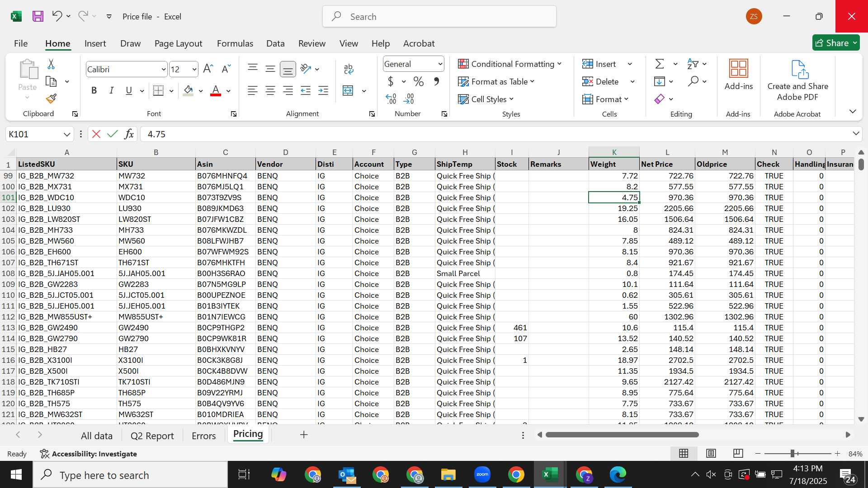Switch to the Insert ribbon tab
The image size is (868, 488).
point(95,43)
